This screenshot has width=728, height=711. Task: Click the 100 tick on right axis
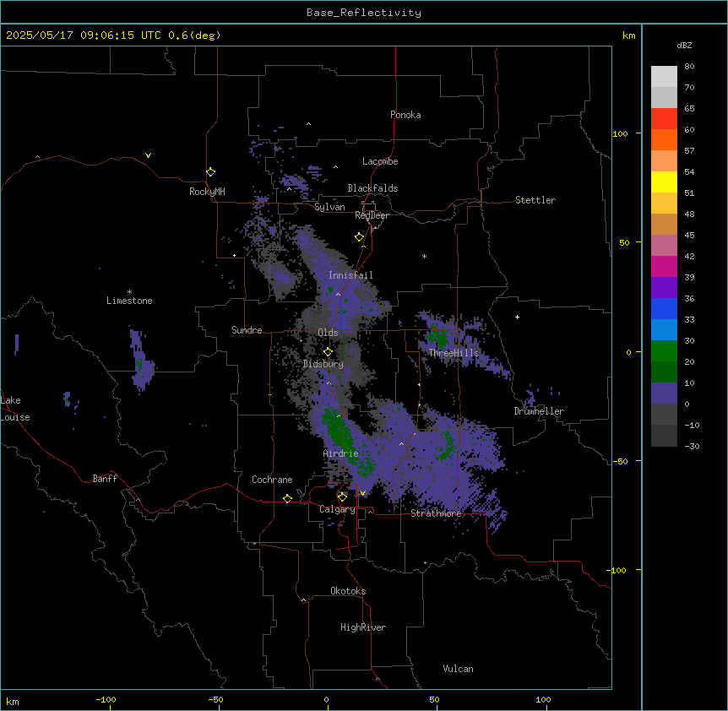click(x=620, y=134)
